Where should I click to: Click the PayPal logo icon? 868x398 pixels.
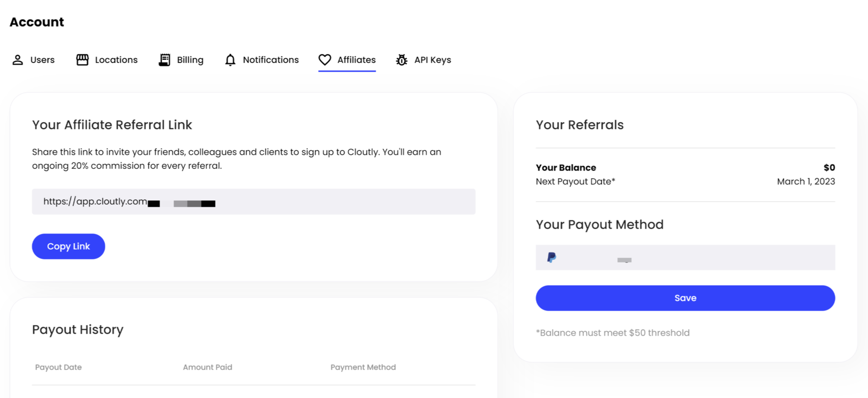pyautogui.click(x=552, y=257)
